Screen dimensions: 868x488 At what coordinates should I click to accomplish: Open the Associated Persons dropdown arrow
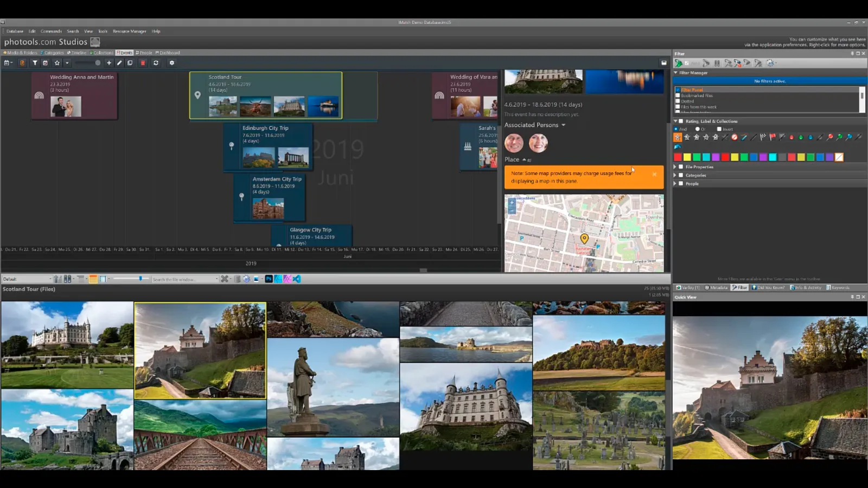coord(563,125)
